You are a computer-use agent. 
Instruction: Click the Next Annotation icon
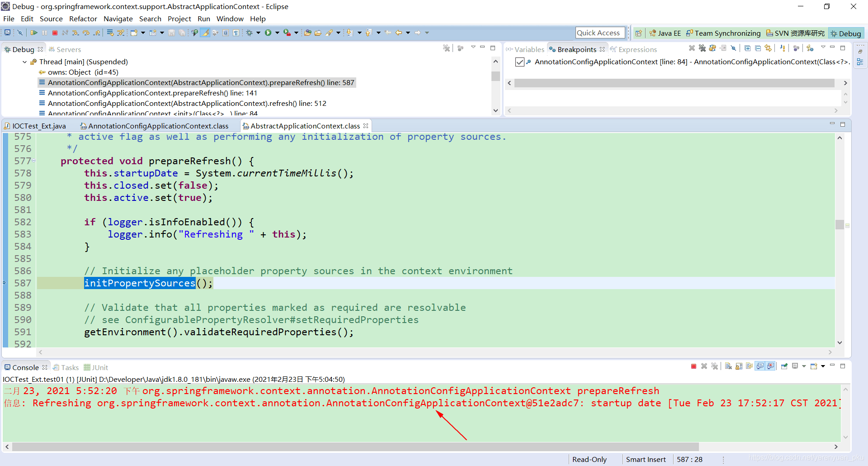(349, 33)
